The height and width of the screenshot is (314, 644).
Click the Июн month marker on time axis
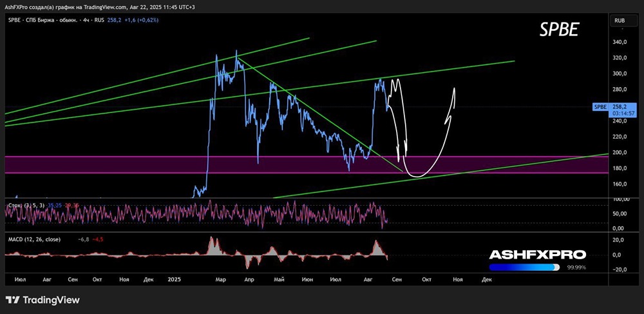(307, 279)
